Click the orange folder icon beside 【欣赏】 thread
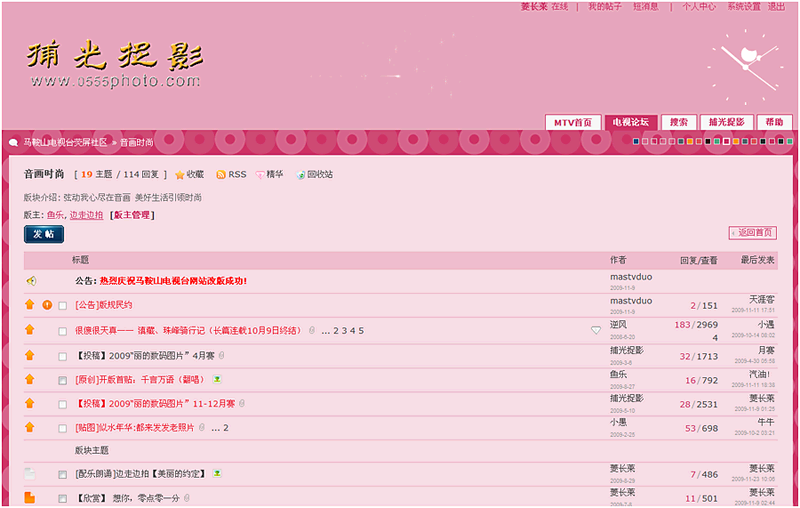This screenshot has width=800, height=508. pyautogui.click(x=30, y=498)
